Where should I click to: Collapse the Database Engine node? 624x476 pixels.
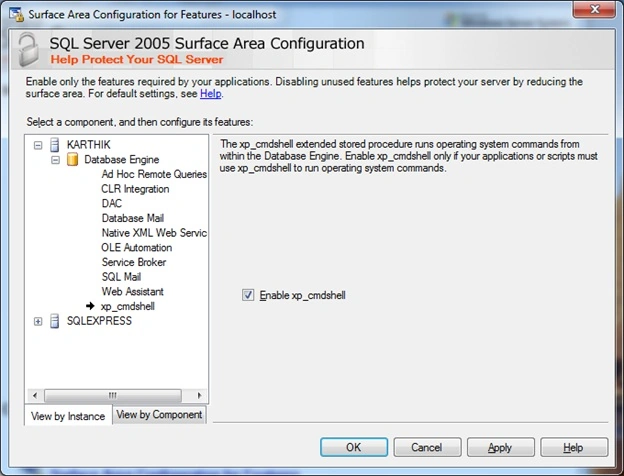pos(55,160)
